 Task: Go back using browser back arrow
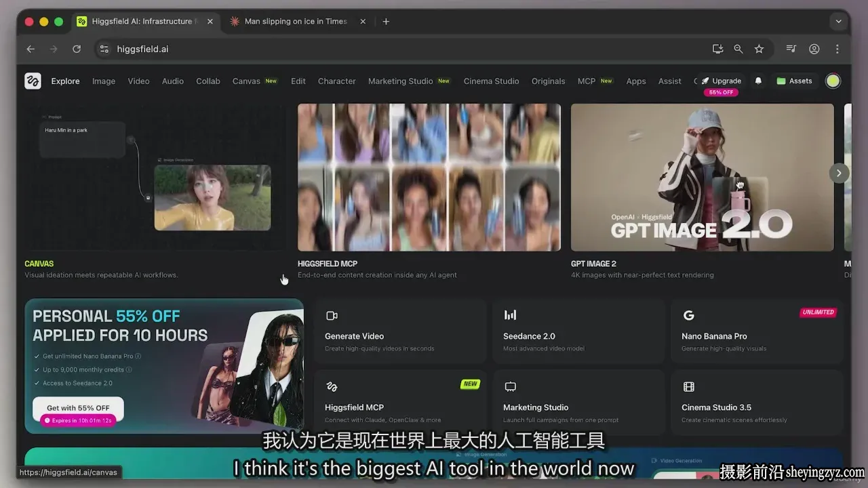pos(31,49)
